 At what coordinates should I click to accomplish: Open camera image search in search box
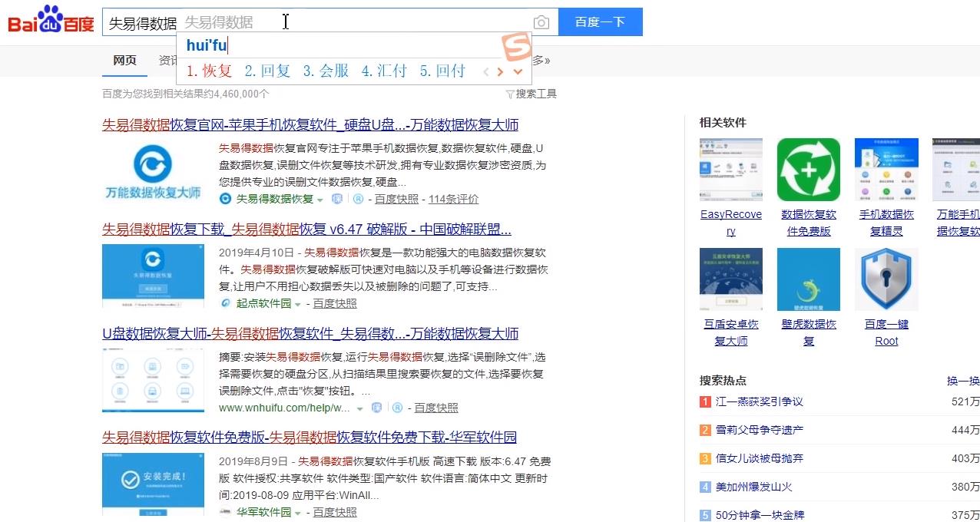coord(541,22)
